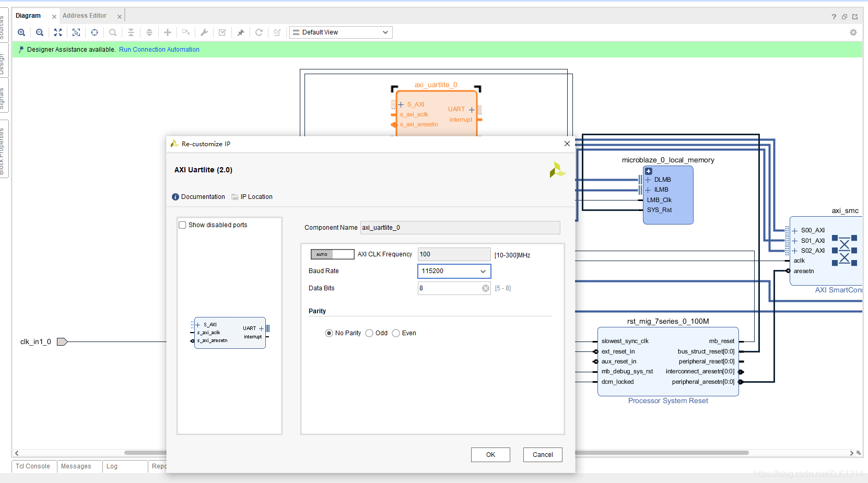Image resolution: width=868 pixels, height=483 pixels.
Task: Switch to the Diagram tab
Action: pyautogui.click(x=28, y=16)
